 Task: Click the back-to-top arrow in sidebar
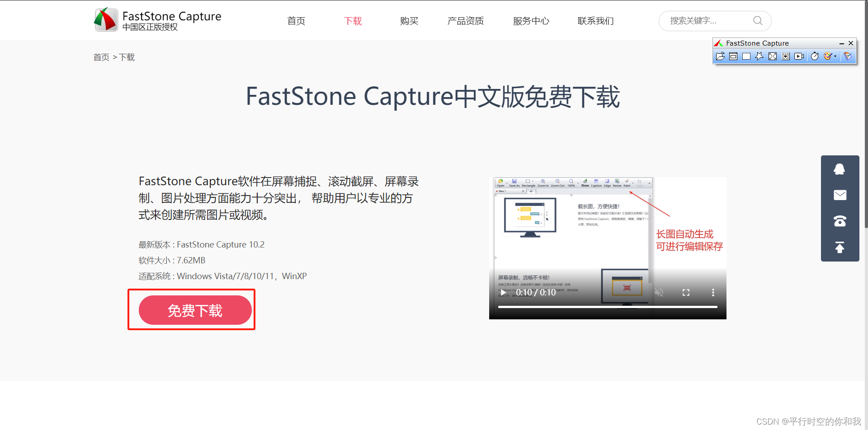tap(840, 248)
